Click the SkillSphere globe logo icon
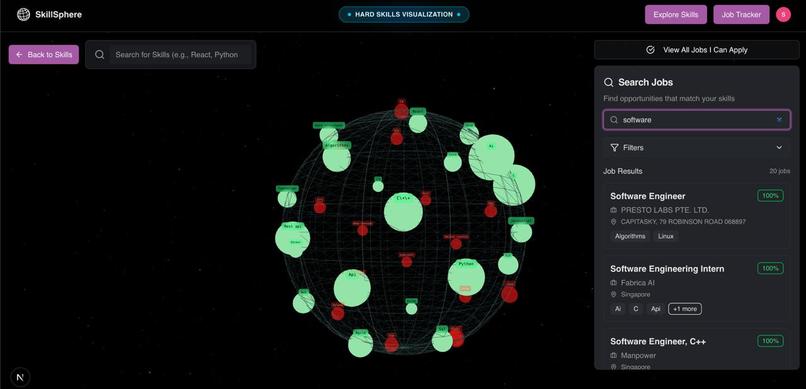 coord(23,14)
